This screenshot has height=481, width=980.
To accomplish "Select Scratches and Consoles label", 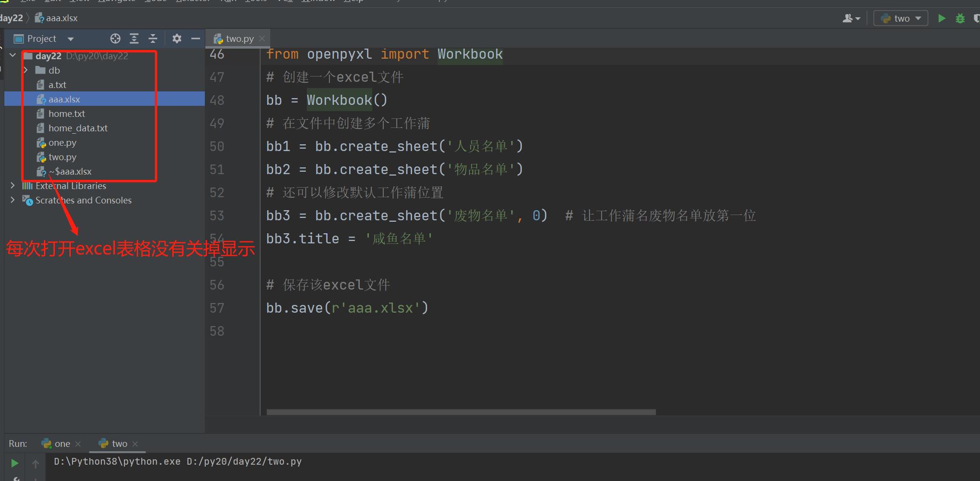I will pos(83,200).
